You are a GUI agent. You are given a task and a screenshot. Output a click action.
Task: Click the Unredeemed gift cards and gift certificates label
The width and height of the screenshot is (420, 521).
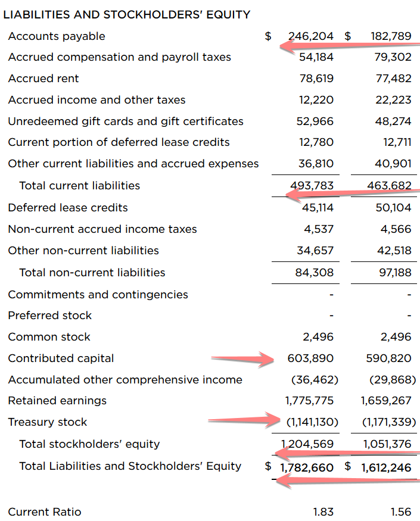click(x=126, y=121)
